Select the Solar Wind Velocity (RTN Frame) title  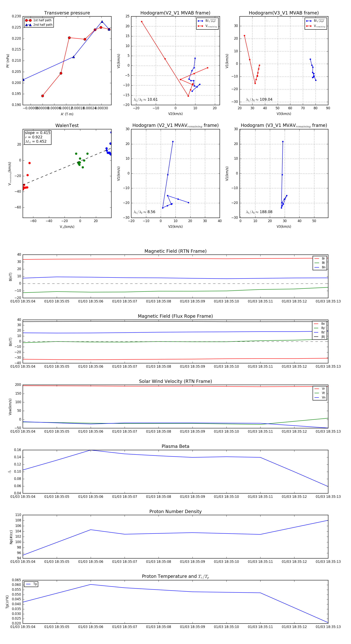click(x=175, y=381)
